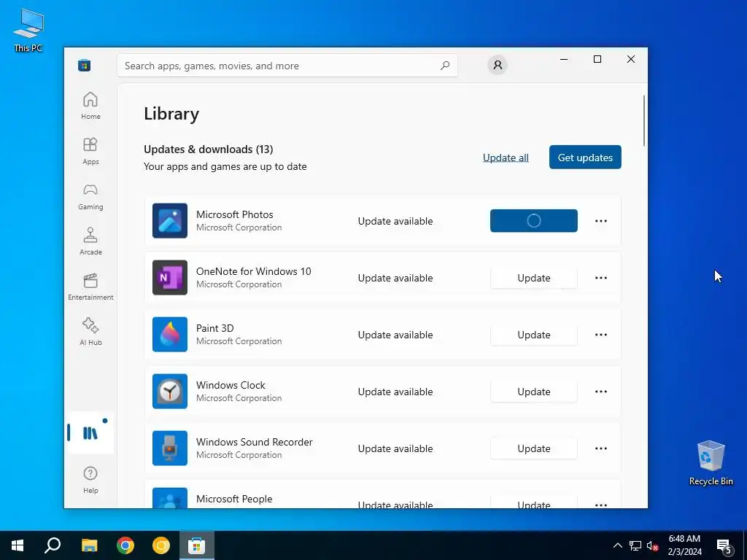Click the Microsoft Photos app icon
Viewport: 747px width, 560px height.
[169, 221]
